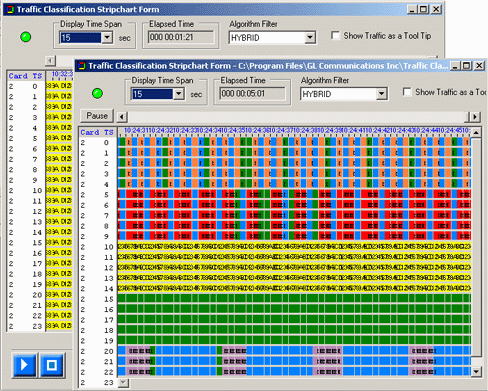This screenshot has height=391, width=488.
Task: Click the up arrow of the vertical scrollbar
Action: (x=476, y=132)
